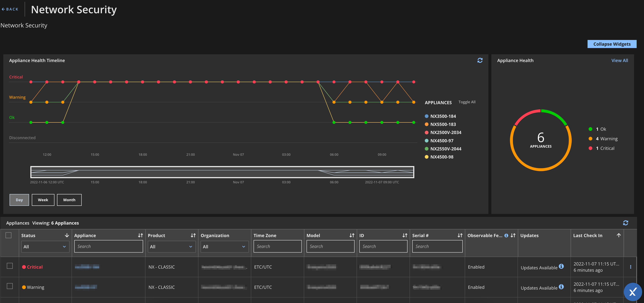
Task: Sort by Appliance column arrows
Action: point(140,235)
